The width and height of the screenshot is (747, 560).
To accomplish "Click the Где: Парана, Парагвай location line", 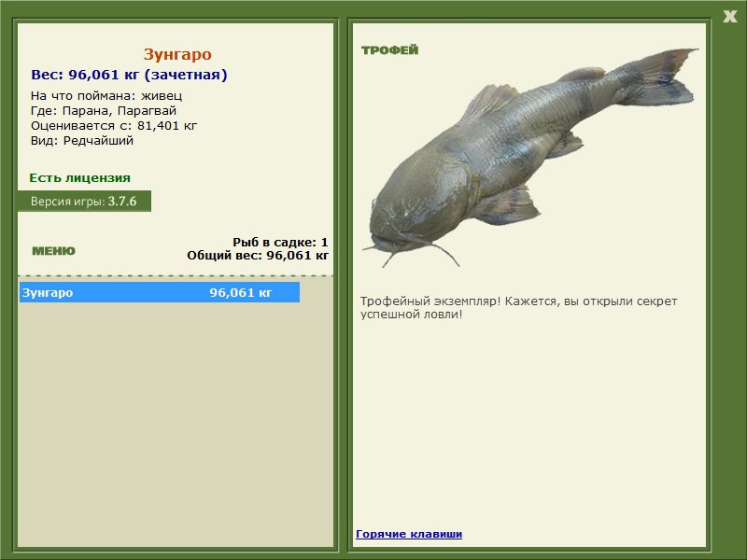I will 103,110.
